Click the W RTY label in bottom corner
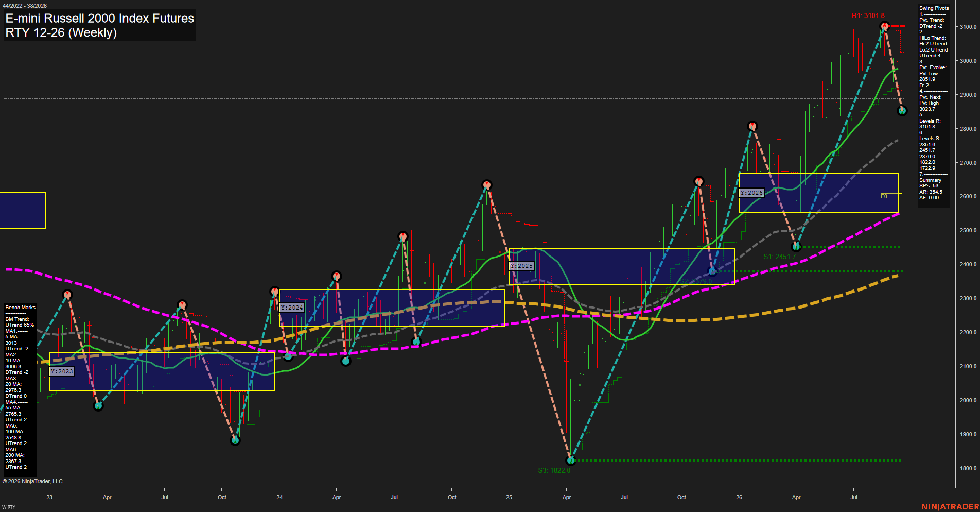 coord(9,507)
